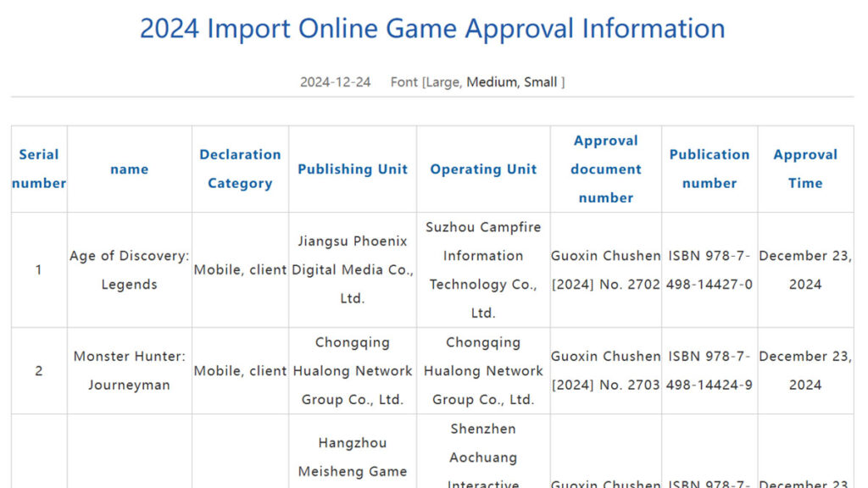Select the Approval document number header

point(605,169)
